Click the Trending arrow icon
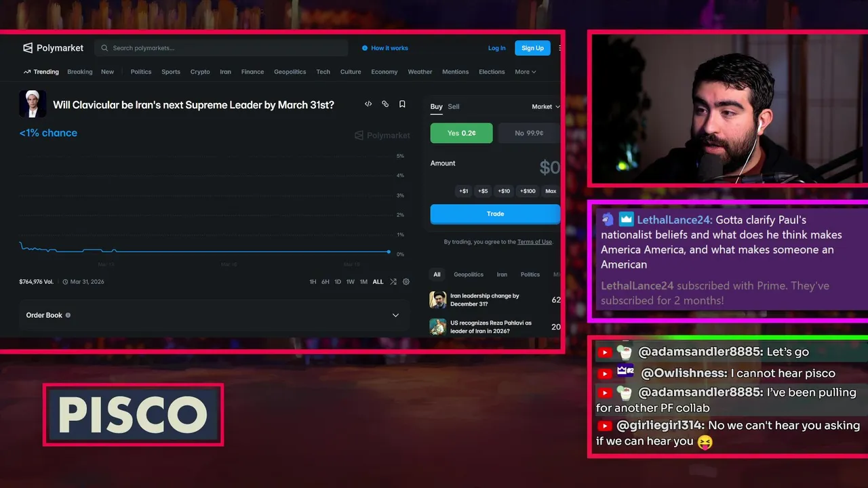This screenshot has height=488, width=868. click(x=27, y=72)
